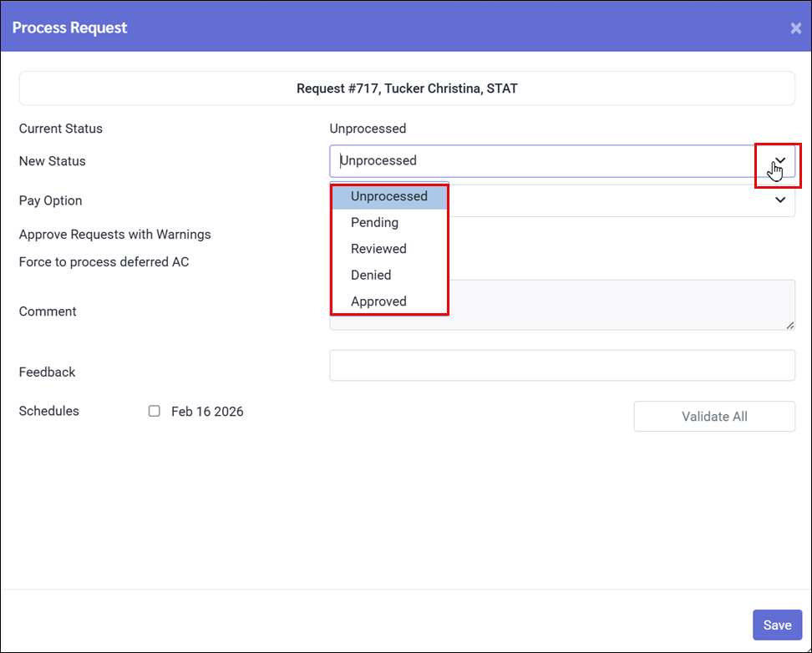Select Unprocessed from the status list
Viewport: 812px width, 653px height.
coord(389,196)
